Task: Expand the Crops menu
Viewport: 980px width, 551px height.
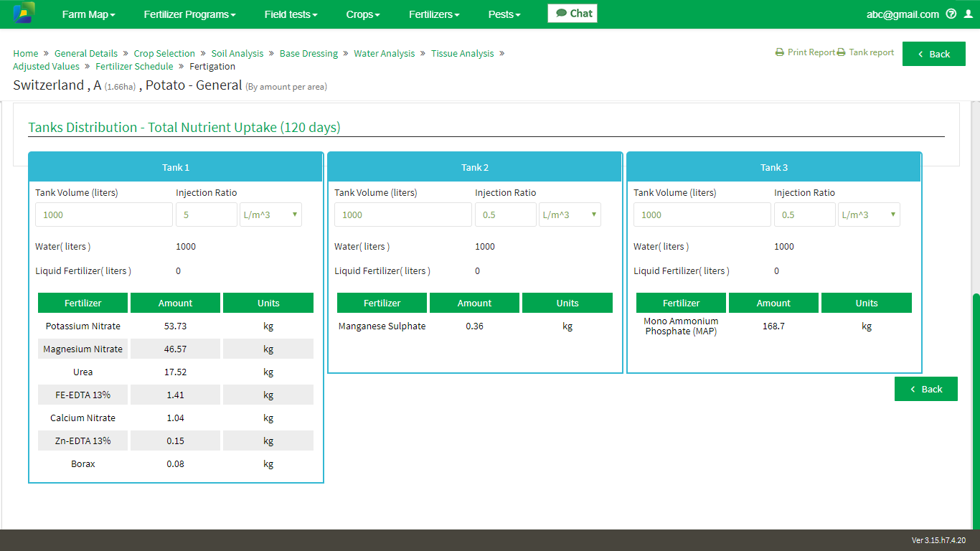Action: (x=363, y=14)
